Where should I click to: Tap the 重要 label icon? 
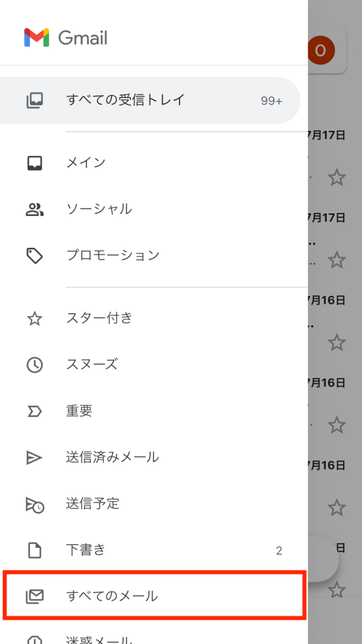35,411
